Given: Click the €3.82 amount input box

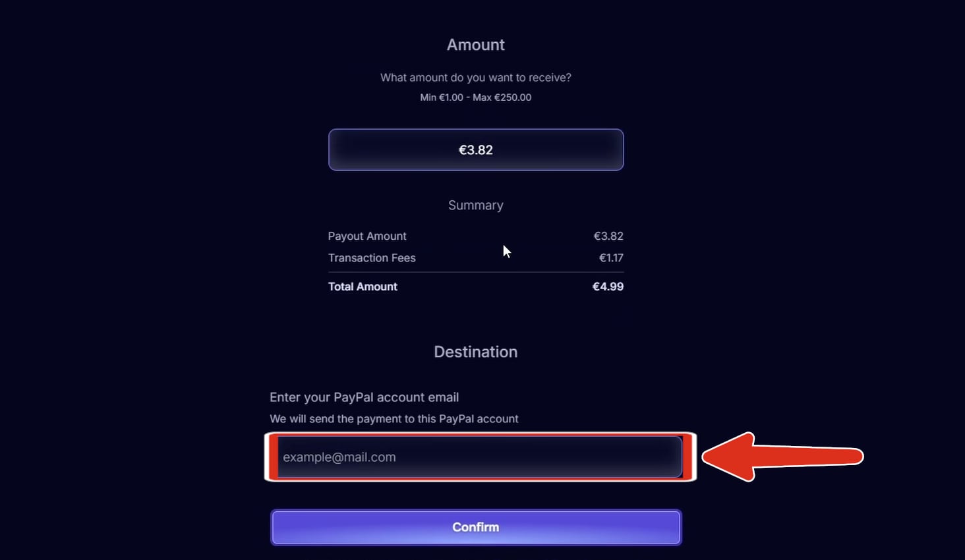Looking at the screenshot, I should coord(476,150).
